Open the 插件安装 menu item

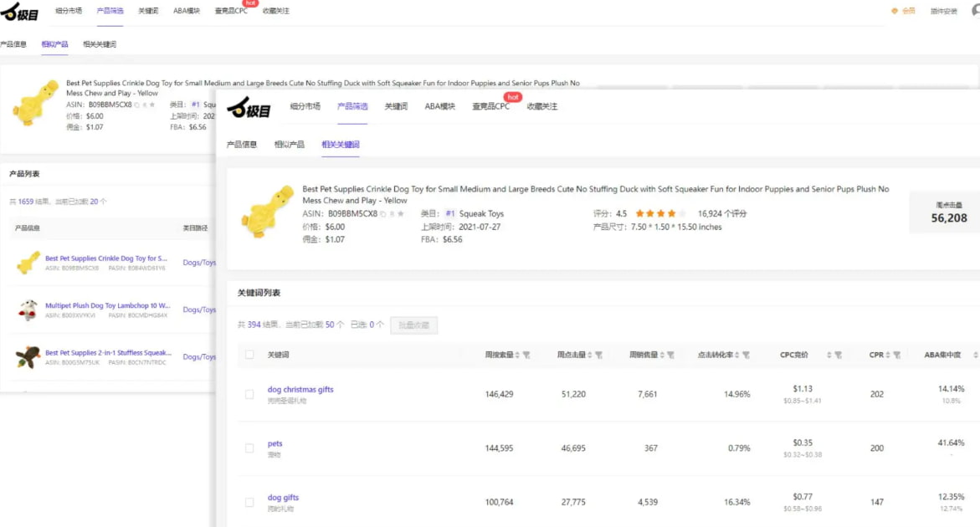(x=943, y=12)
